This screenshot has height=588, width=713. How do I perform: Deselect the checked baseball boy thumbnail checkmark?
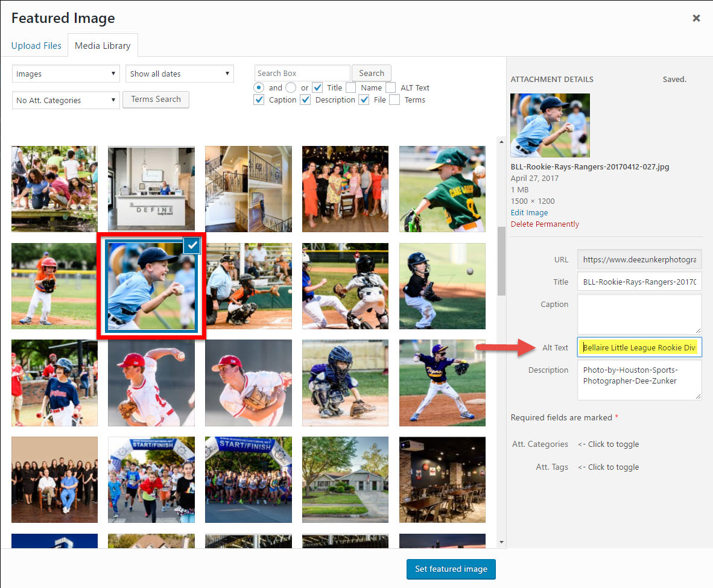[x=192, y=245]
